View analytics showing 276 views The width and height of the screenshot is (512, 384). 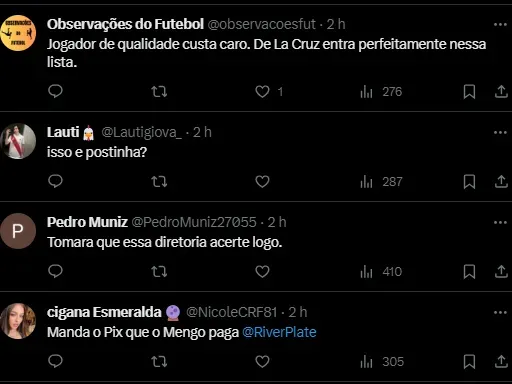381,92
